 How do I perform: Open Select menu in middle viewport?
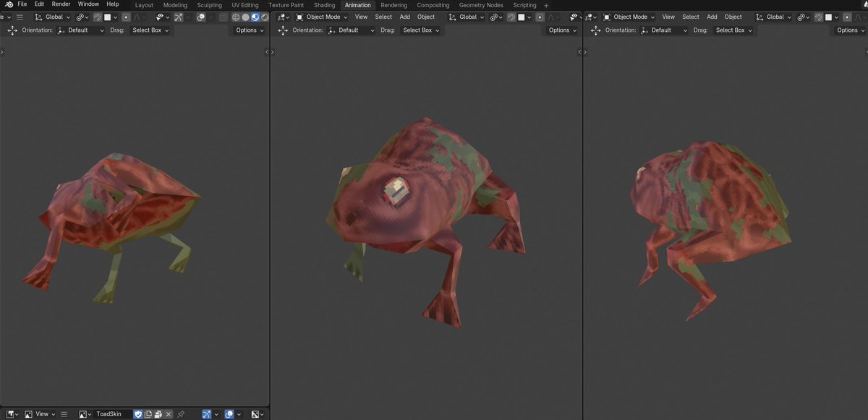tap(383, 17)
